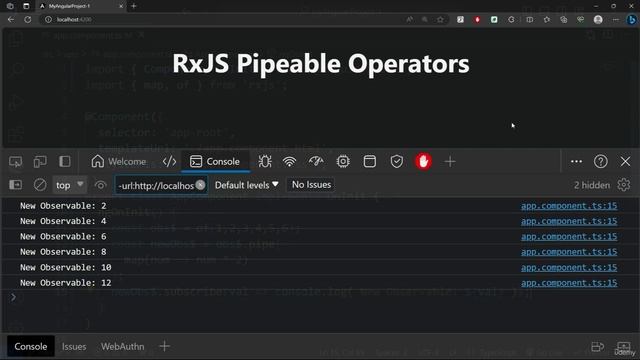Toggle device emulation in DevTools

(x=40, y=162)
